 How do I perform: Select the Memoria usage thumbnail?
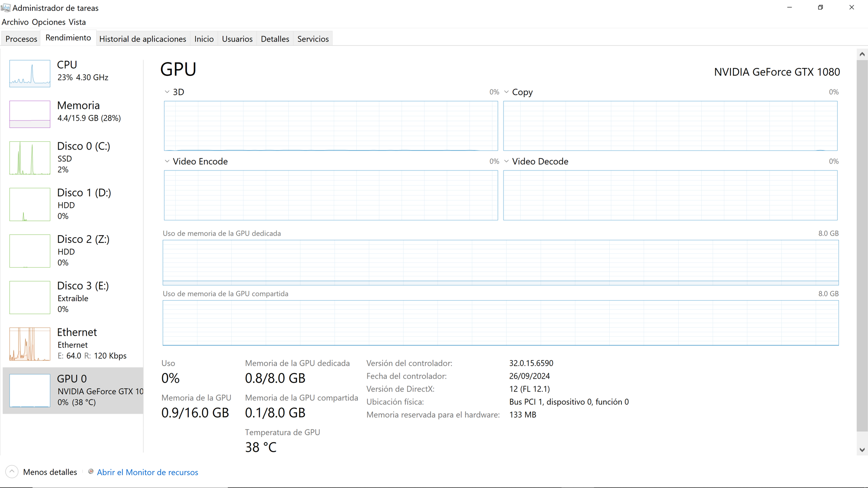(30, 114)
